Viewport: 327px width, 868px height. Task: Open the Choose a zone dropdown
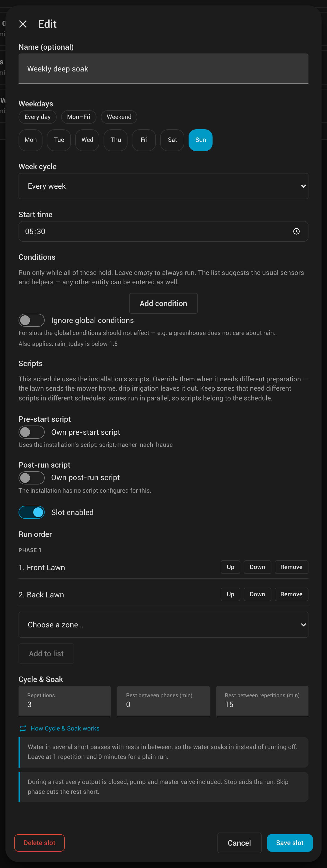click(x=163, y=624)
